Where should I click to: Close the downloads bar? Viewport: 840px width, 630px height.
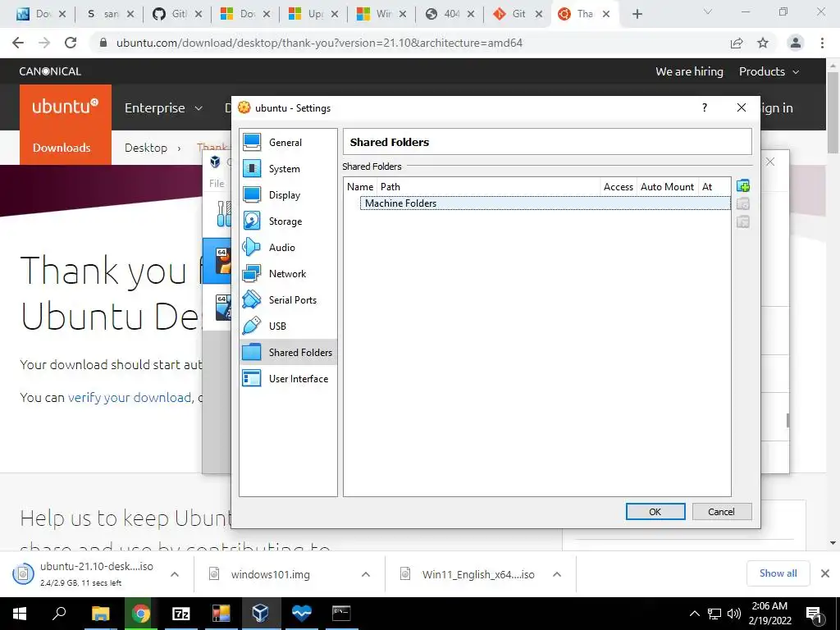825,573
